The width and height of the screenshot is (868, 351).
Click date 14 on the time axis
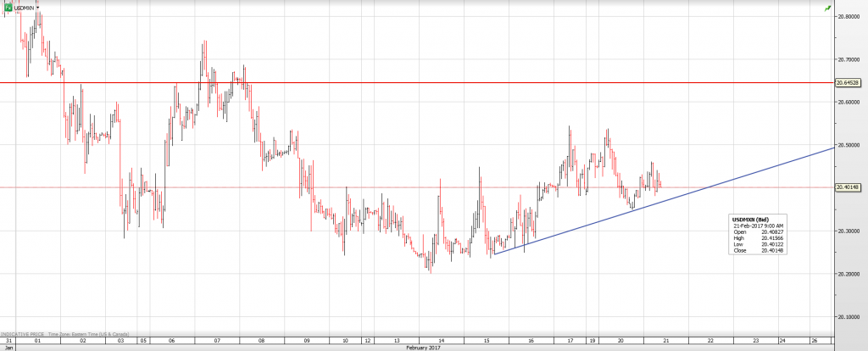(442, 341)
